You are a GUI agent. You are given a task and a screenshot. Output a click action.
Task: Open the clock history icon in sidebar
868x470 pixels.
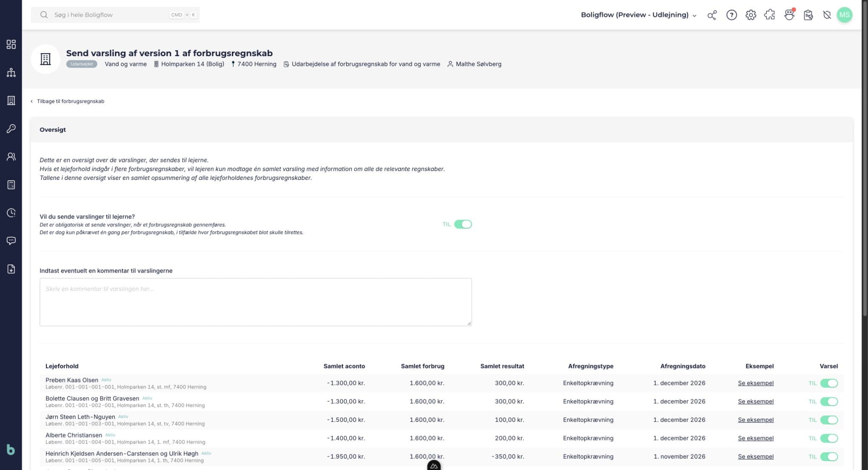(11, 213)
